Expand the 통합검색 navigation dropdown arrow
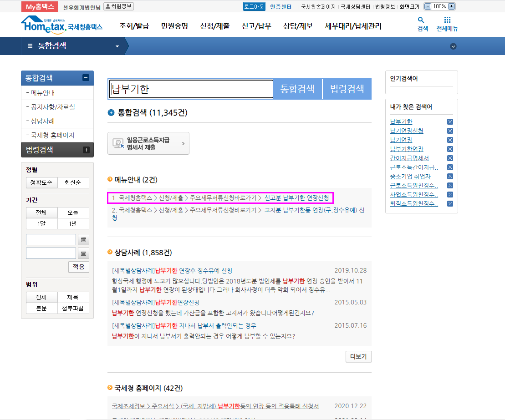Image resolution: width=505 pixels, height=420 pixels. (117, 46)
